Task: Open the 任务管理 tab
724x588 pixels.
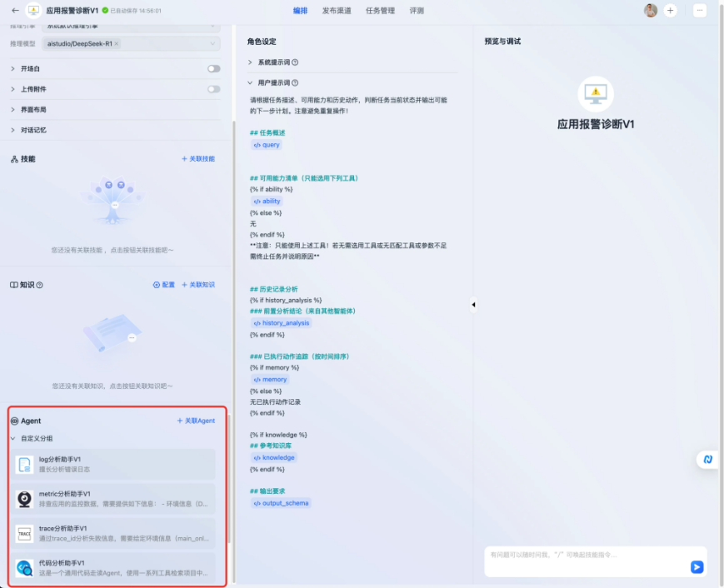Action: [381, 11]
